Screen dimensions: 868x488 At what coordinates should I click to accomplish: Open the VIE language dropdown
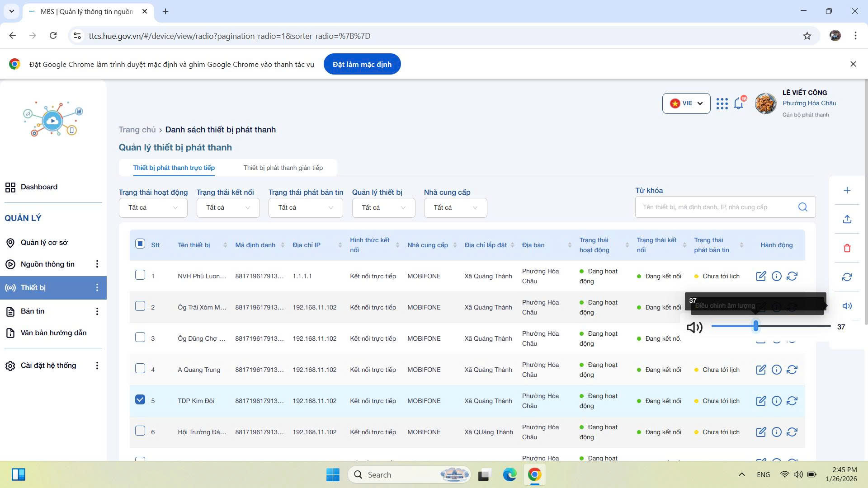click(x=686, y=103)
